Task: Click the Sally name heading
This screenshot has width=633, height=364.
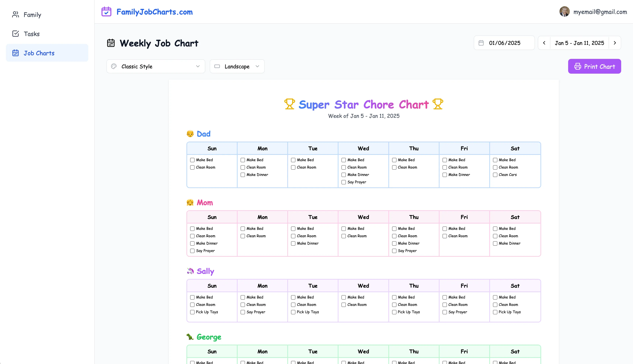Action: [205, 271]
